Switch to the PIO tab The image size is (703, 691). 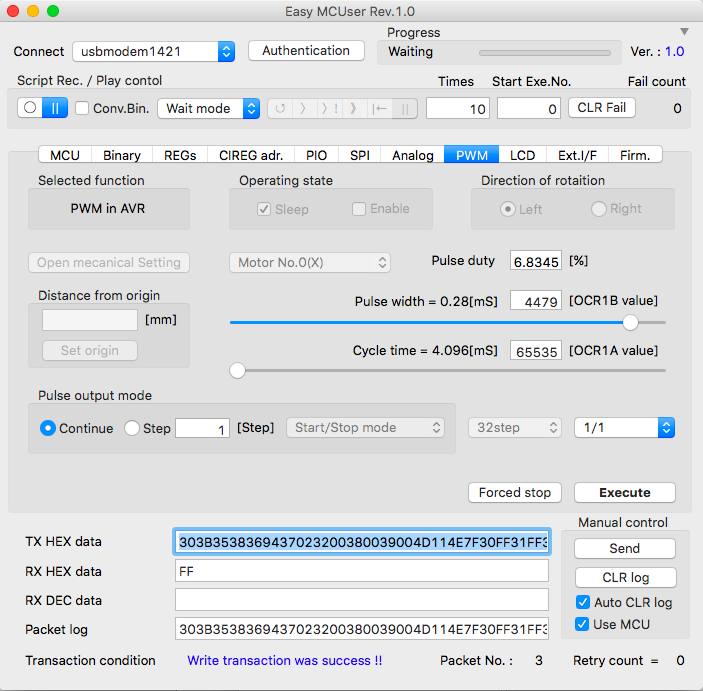tap(317, 155)
